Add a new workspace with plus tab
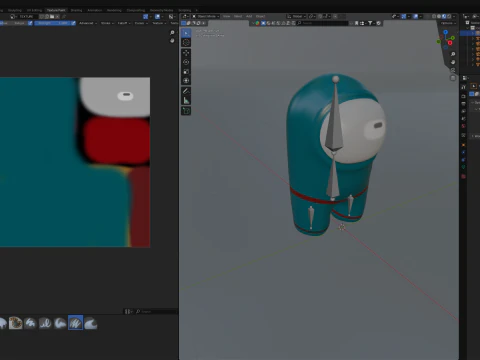The width and height of the screenshot is (480, 360). pos(197,10)
